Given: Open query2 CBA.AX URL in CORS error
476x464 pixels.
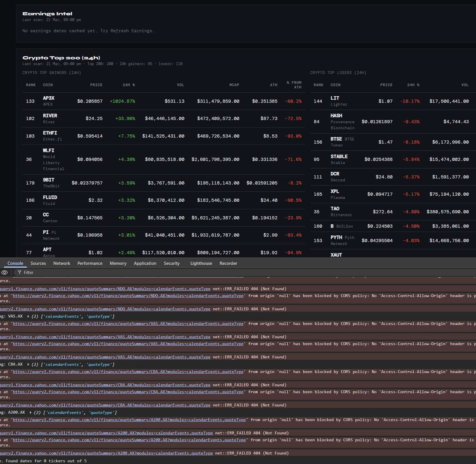Looking at the screenshot, I should click(x=128, y=392).
